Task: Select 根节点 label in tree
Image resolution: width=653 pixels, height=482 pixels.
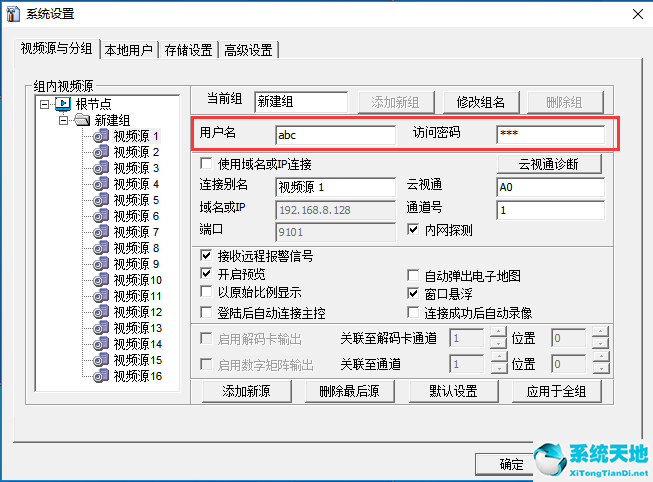Action: [x=93, y=104]
